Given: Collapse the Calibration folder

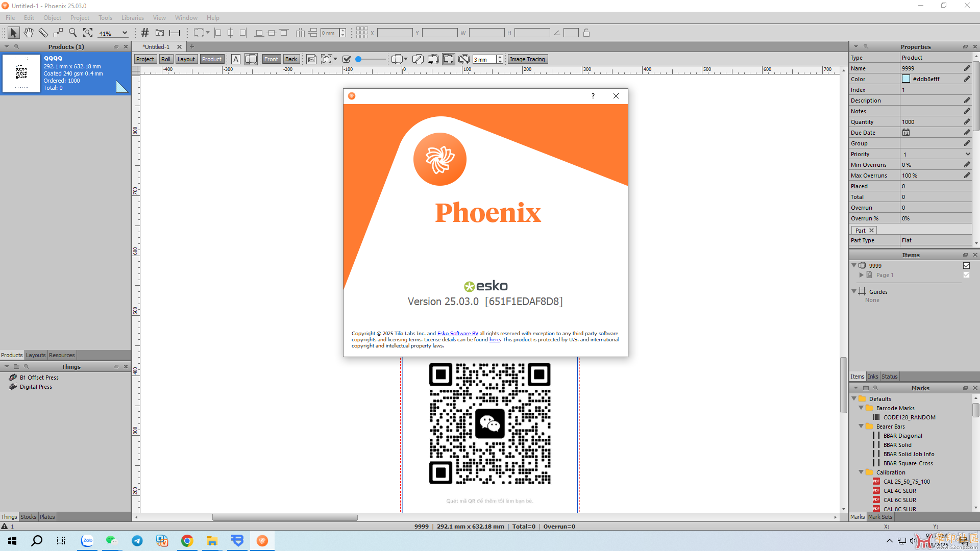Looking at the screenshot, I should click(x=861, y=472).
